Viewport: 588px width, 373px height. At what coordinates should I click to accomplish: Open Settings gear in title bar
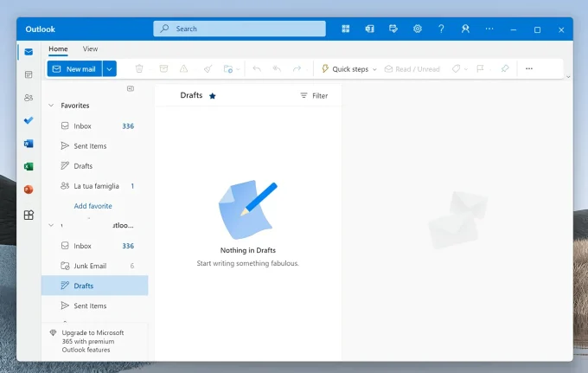[418, 29]
